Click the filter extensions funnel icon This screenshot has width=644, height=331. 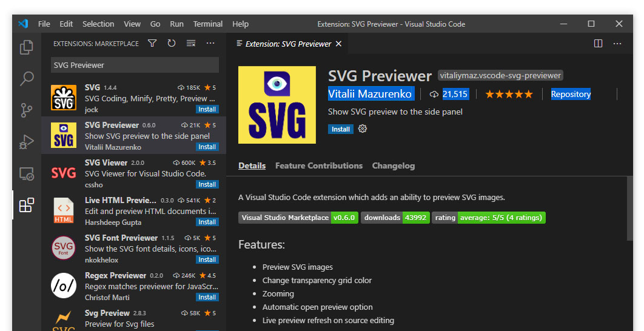[x=152, y=43]
